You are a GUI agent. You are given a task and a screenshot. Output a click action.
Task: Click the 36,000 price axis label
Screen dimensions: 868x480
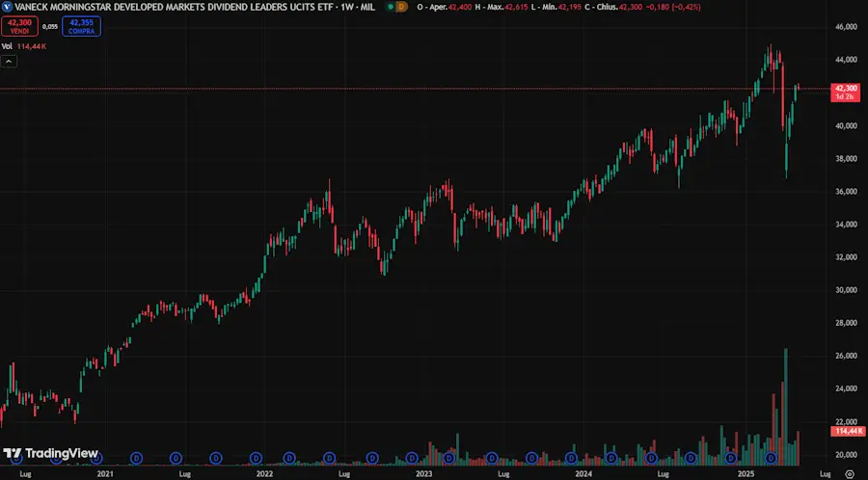846,192
